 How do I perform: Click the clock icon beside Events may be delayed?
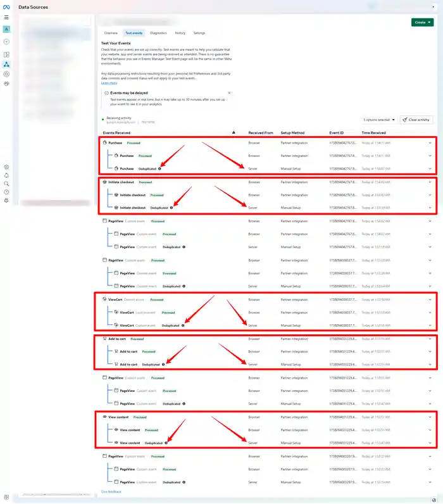click(x=106, y=93)
